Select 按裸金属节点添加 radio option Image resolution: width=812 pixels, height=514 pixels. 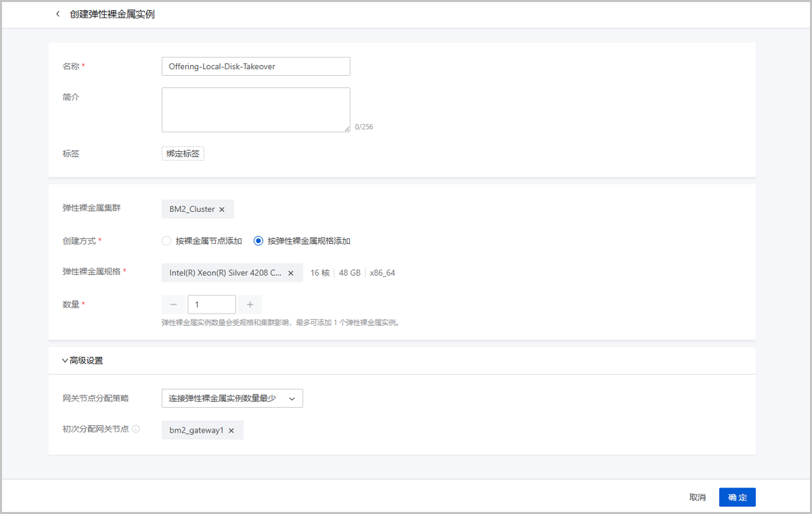pos(166,241)
